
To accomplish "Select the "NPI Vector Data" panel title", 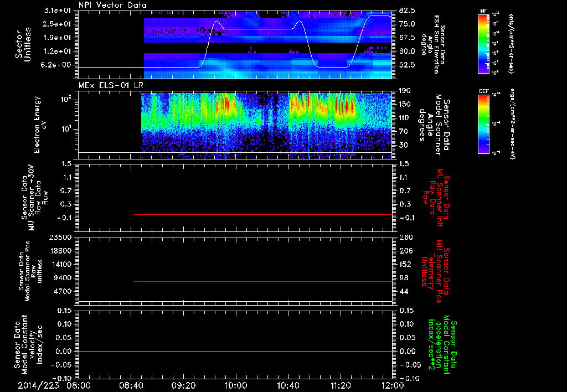I will click(112, 5).
